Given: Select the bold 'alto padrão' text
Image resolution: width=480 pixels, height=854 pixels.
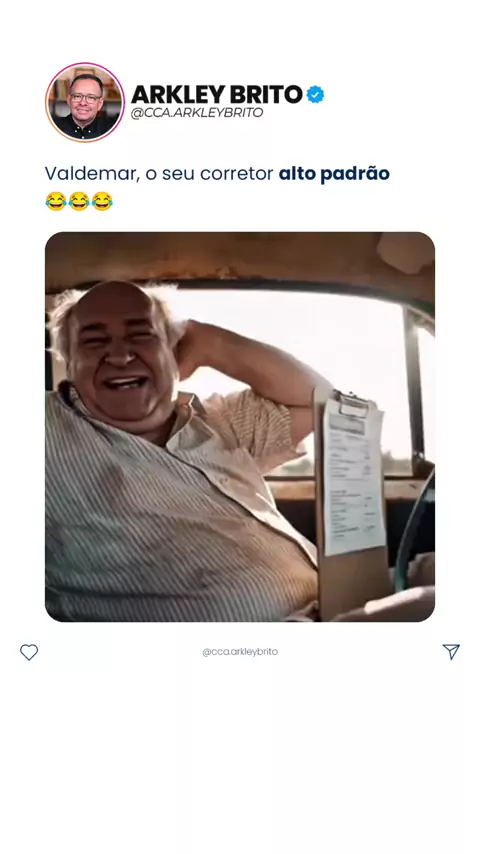Looking at the screenshot, I should [x=334, y=174].
